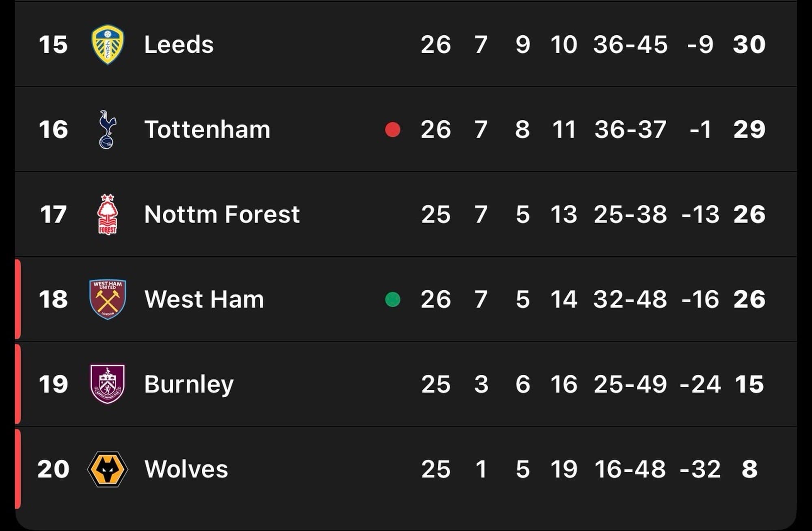812x531 pixels.
Task: Click Leeds' 30 points total
Action: click(x=749, y=44)
